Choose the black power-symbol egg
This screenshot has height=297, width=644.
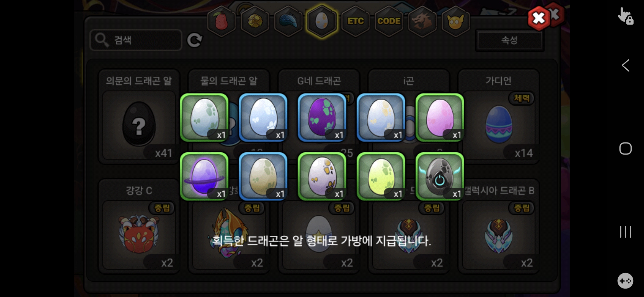tap(440, 176)
